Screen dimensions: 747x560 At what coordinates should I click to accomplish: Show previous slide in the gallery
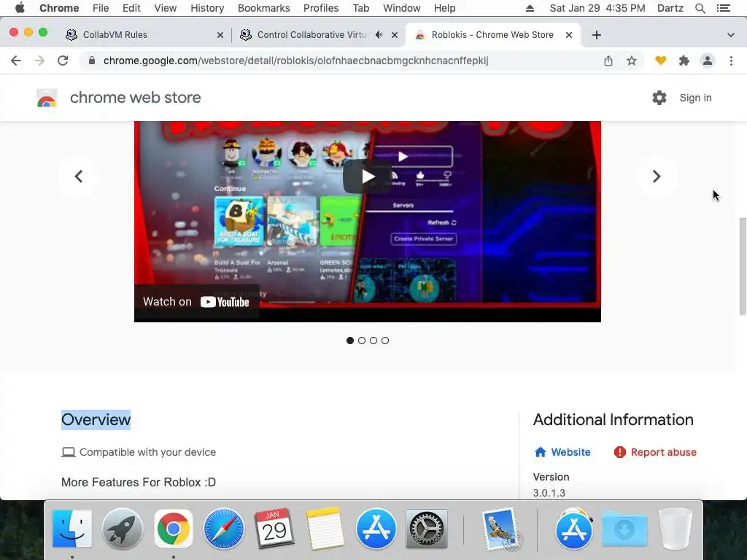[79, 176]
